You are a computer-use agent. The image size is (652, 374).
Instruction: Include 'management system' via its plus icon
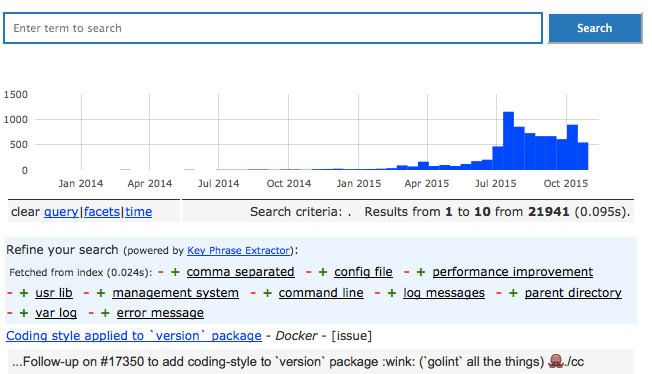(x=101, y=293)
